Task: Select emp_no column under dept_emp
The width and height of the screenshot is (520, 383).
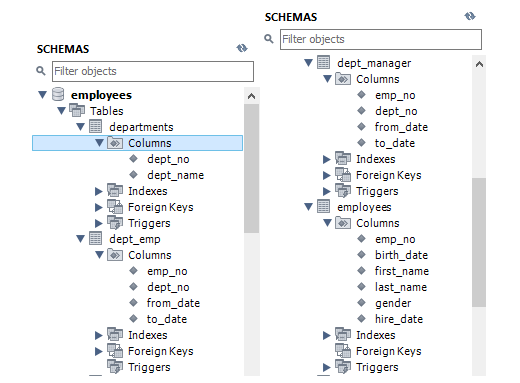Action: click(x=167, y=271)
